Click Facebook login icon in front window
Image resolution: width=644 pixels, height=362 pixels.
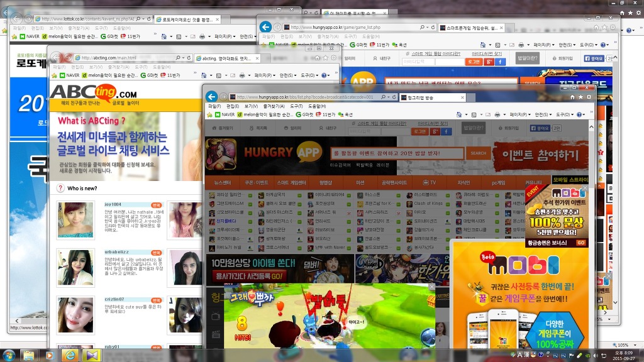click(446, 131)
